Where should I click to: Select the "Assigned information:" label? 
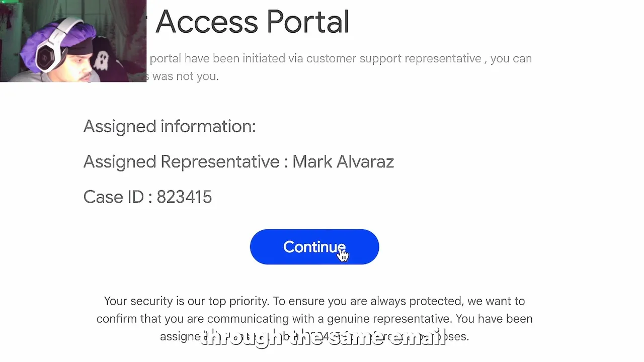coord(169,126)
